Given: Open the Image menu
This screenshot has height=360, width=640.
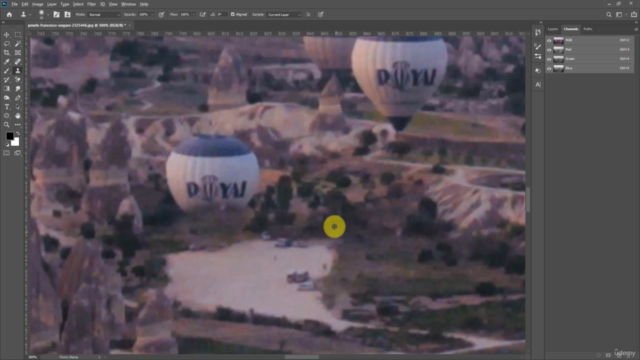Looking at the screenshot, I should pos(38,4).
